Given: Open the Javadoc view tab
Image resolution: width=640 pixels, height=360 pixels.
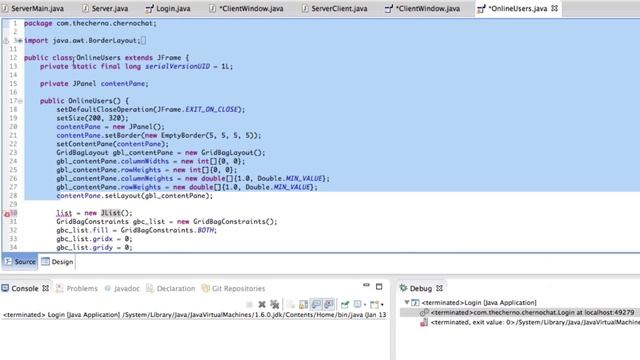Looking at the screenshot, I should (x=122, y=288).
